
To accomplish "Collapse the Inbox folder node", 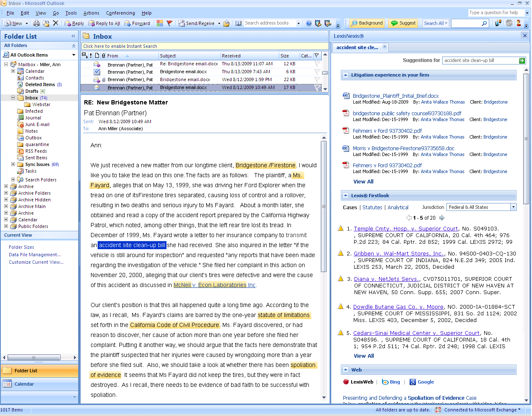I will [13, 98].
